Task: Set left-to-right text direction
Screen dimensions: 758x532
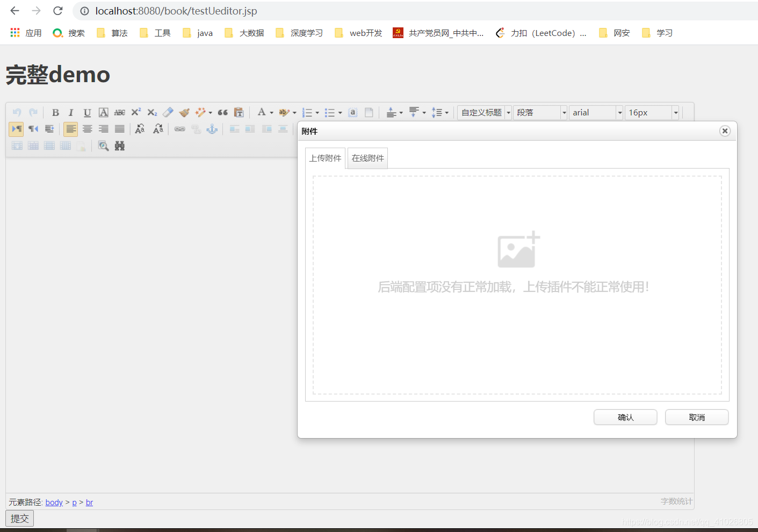Action: [17, 129]
